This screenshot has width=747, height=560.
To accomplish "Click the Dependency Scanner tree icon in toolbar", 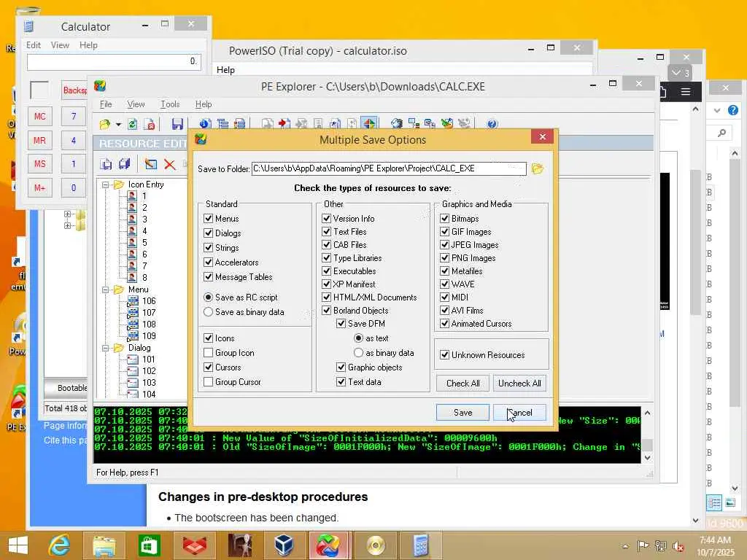I will click(414, 124).
